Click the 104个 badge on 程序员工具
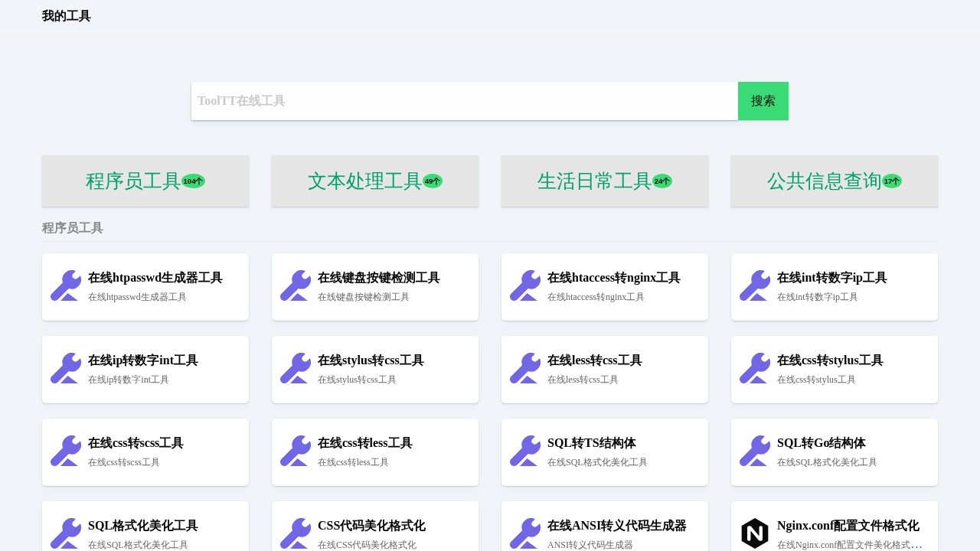Image resolution: width=980 pixels, height=551 pixels. point(193,181)
